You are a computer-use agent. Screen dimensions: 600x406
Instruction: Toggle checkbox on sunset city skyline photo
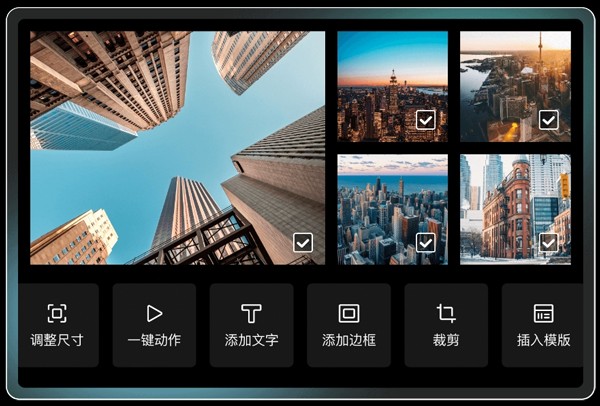(426, 120)
